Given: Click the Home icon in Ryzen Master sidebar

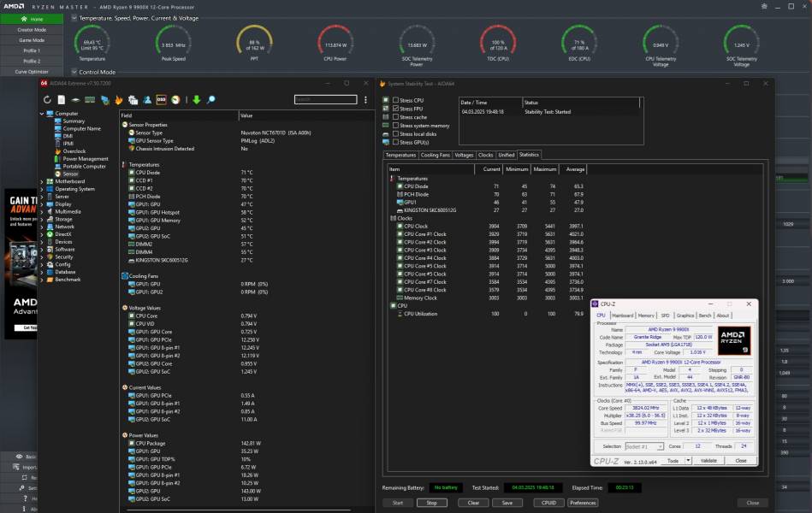Looking at the screenshot, I should 24,19.
